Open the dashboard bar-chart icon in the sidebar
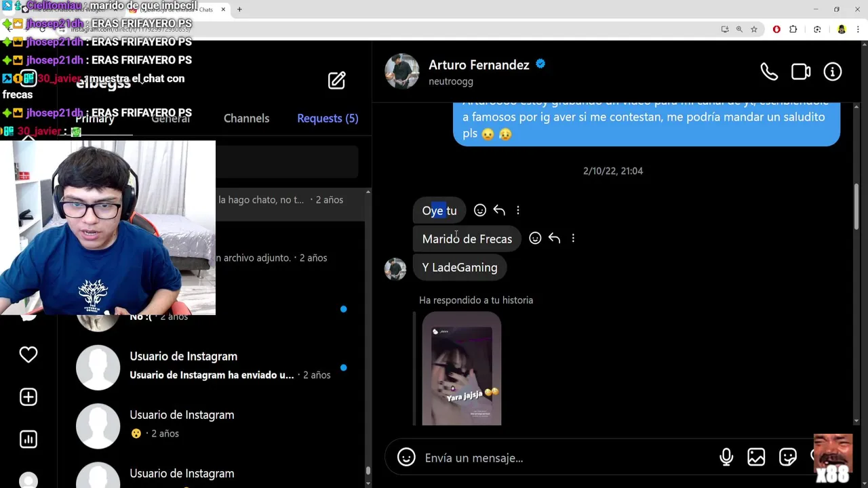The height and width of the screenshot is (488, 868). pos(28,439)
